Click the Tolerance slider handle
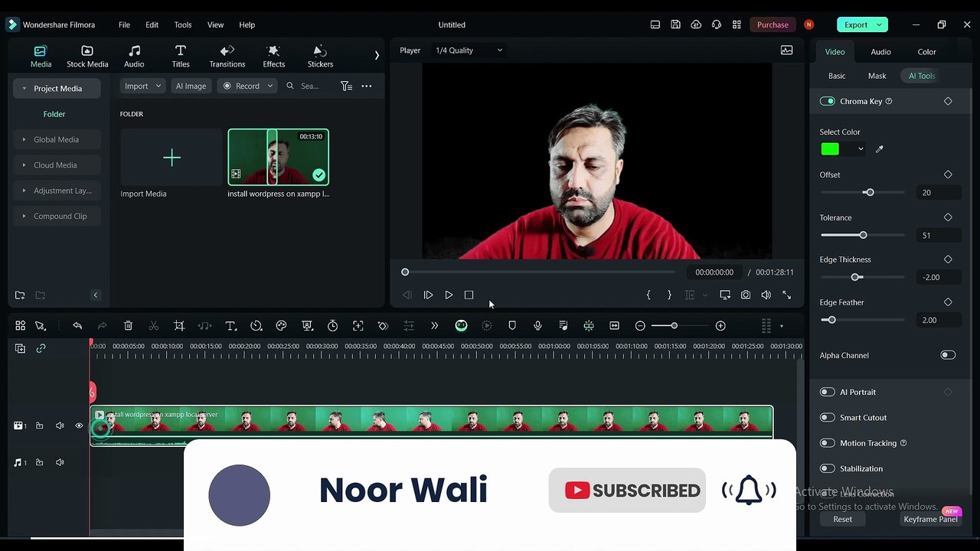The width and height of the screenshot is (980, 551). pyautogui.click(x=863, y=235)
